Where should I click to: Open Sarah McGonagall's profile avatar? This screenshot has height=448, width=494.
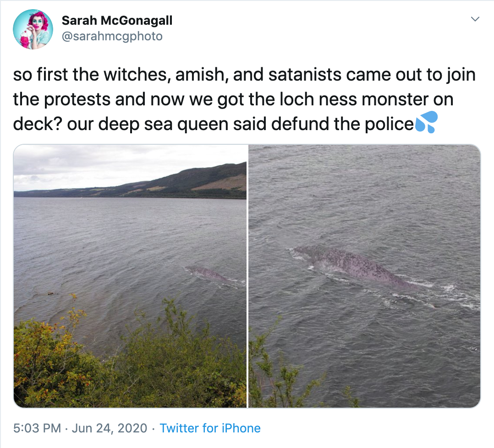tap(33, 29)
